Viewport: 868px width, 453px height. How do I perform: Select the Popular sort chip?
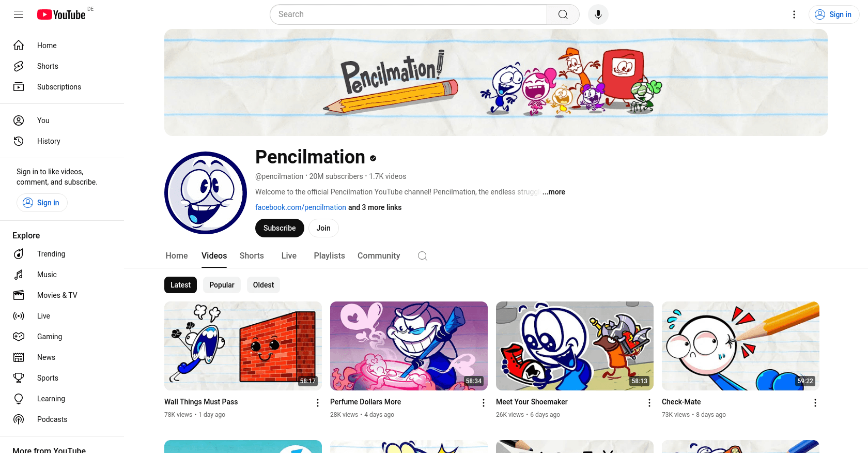click(x=222, y=285)
